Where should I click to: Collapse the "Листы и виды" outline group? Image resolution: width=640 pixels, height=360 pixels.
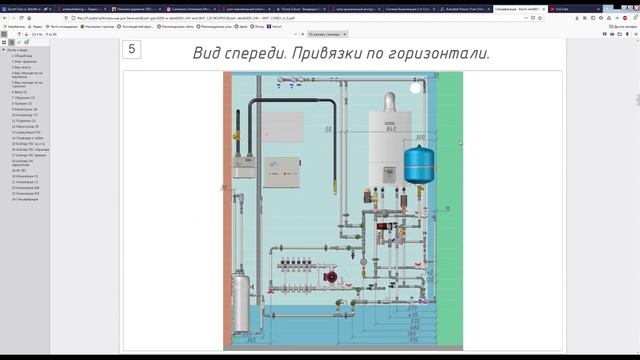pos(4,50)
